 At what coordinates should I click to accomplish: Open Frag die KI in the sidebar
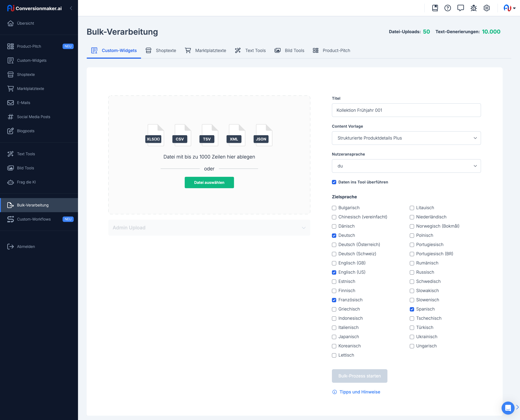(x=39, y=182)
